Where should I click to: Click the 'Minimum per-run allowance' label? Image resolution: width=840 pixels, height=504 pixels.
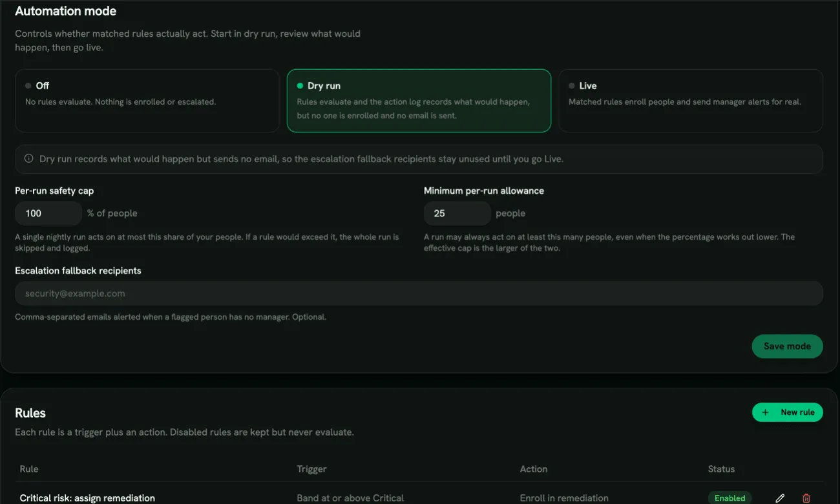[484, 191]
